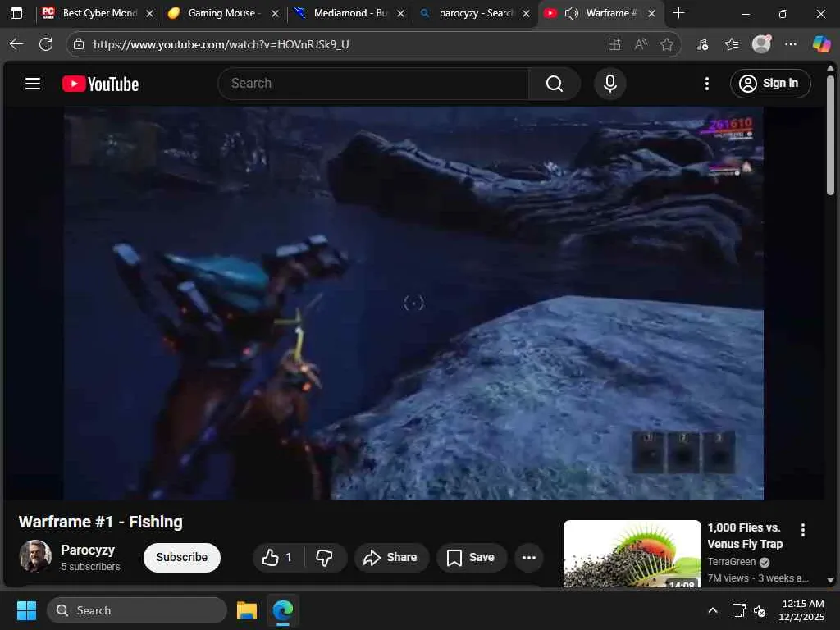The height and width of the screenshot is (630, 840).
Task: Close the Warframe tab
Action: click(x=651, y=13)
